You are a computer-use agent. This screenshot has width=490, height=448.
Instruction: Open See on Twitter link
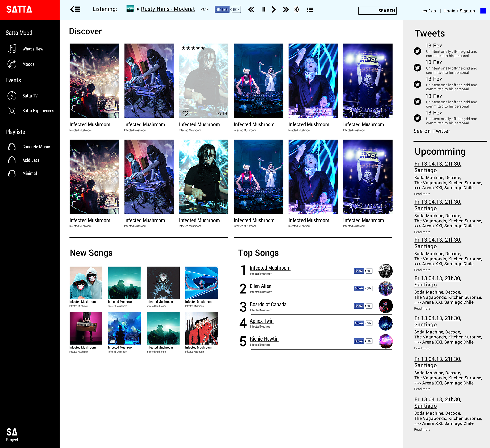coord(432,131)
